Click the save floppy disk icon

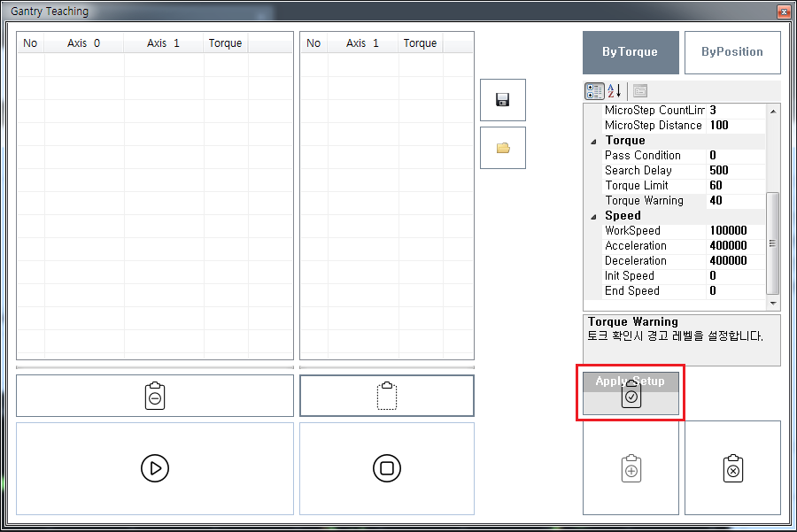point(503,100)
